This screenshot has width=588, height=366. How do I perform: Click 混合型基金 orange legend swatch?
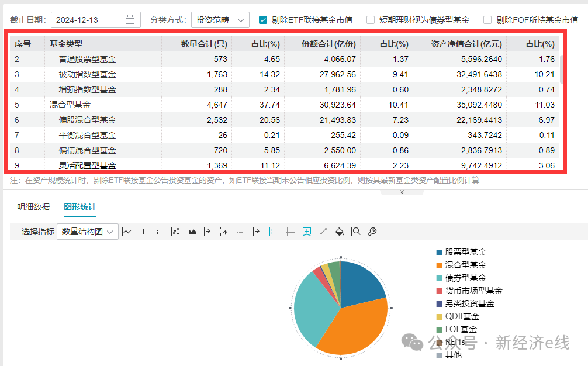click(x=439, y=265)
